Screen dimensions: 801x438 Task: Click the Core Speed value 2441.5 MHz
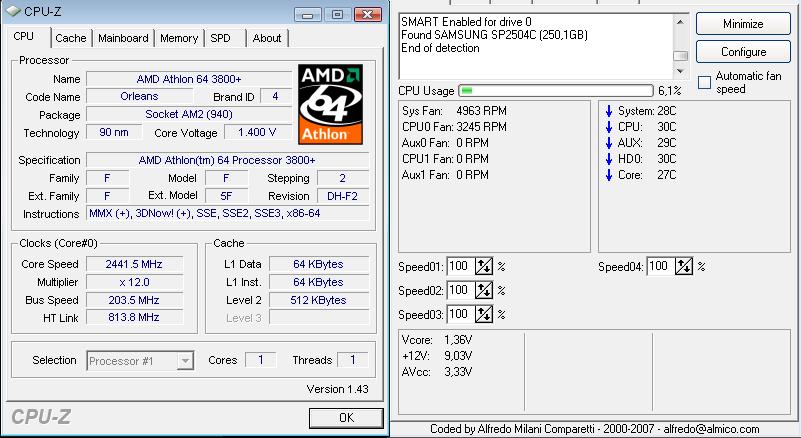pos(134,264)
